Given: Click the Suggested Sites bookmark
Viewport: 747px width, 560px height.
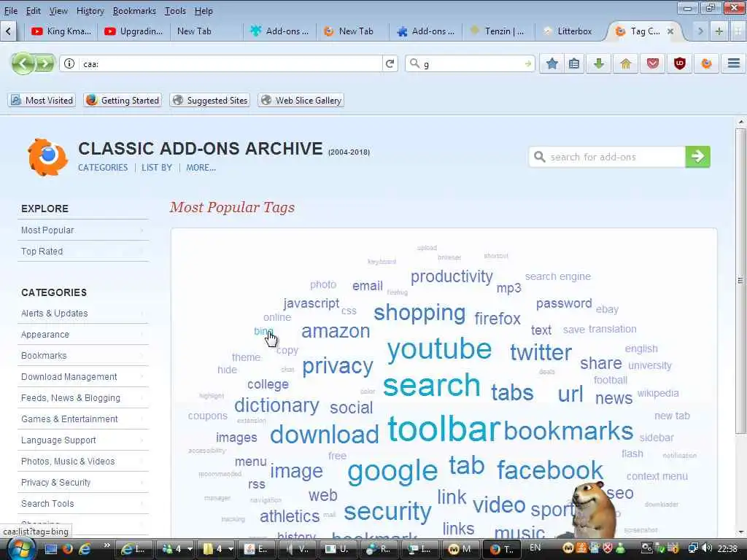Looking at the screenshot, I should 210,101.
